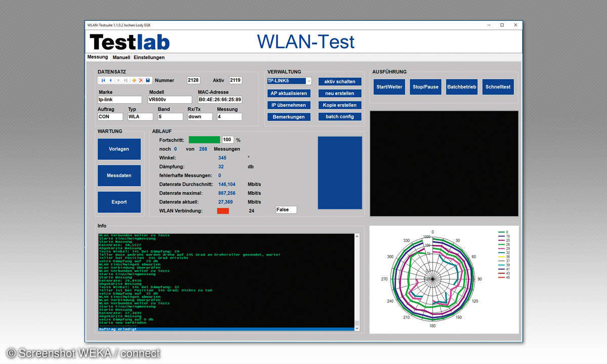Click the MAC-Adresse field
Image resolution: width=607 pixels, height=364 pixels.
(220, 100)
